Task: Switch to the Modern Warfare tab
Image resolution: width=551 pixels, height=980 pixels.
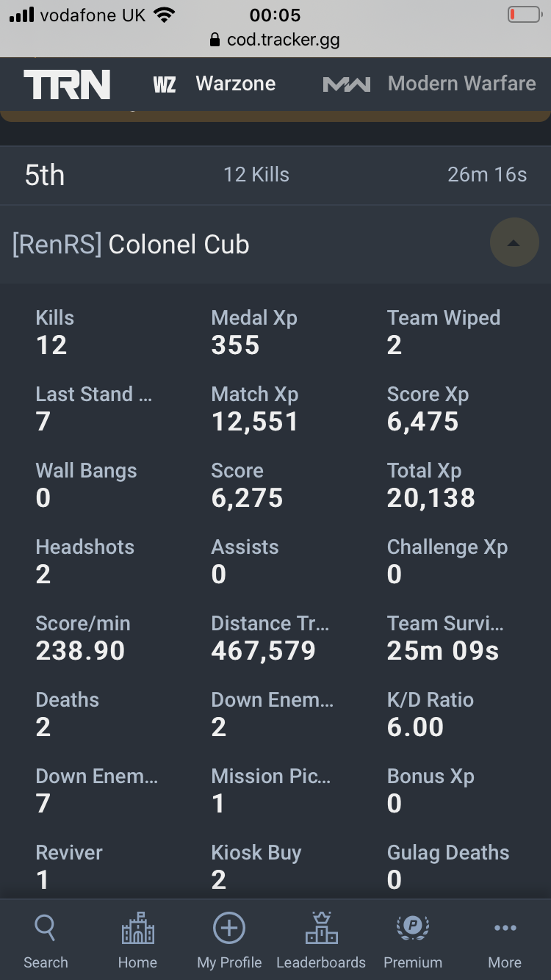Action: coord(462,84)
